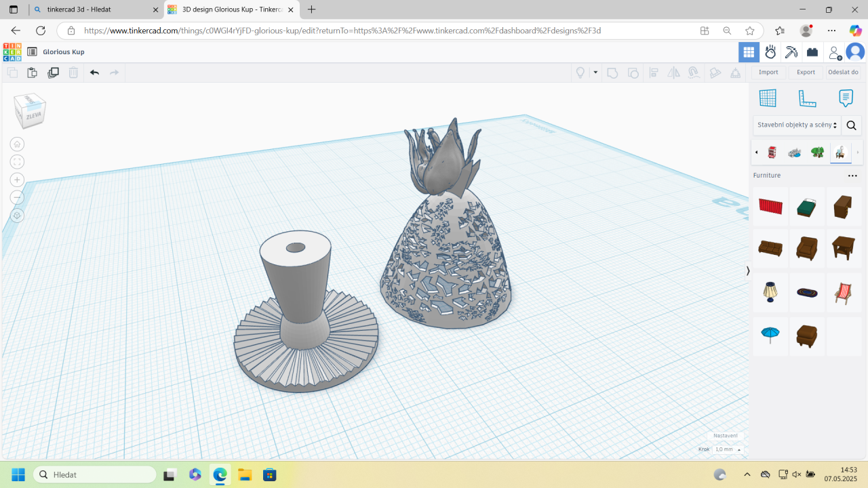Select the red building category thumbnail
The image size is (868, 488).
point(772,152)
